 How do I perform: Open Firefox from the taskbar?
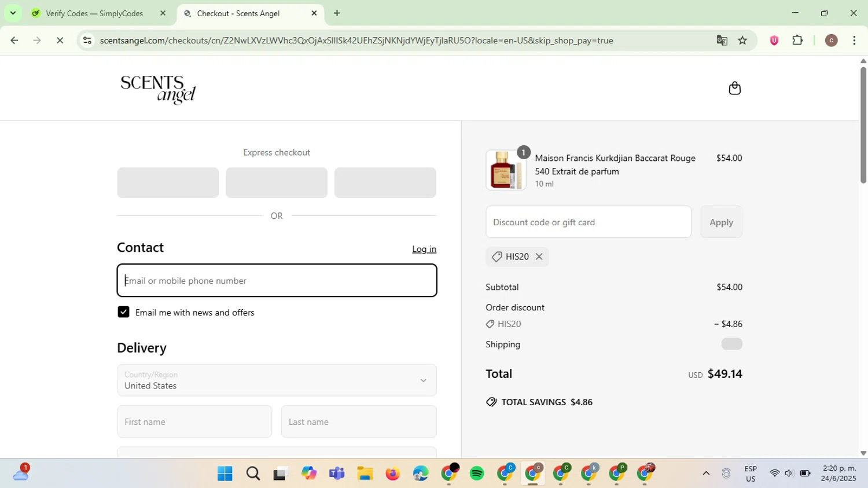click(393, 474)
